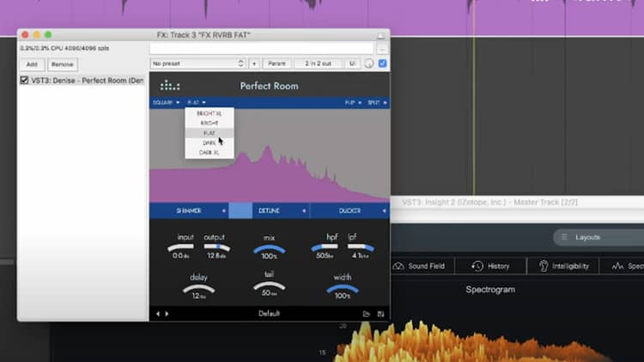This screenshot has width=644, height=362.
Task: Click the SHIMMER section label
Action: 189,210
